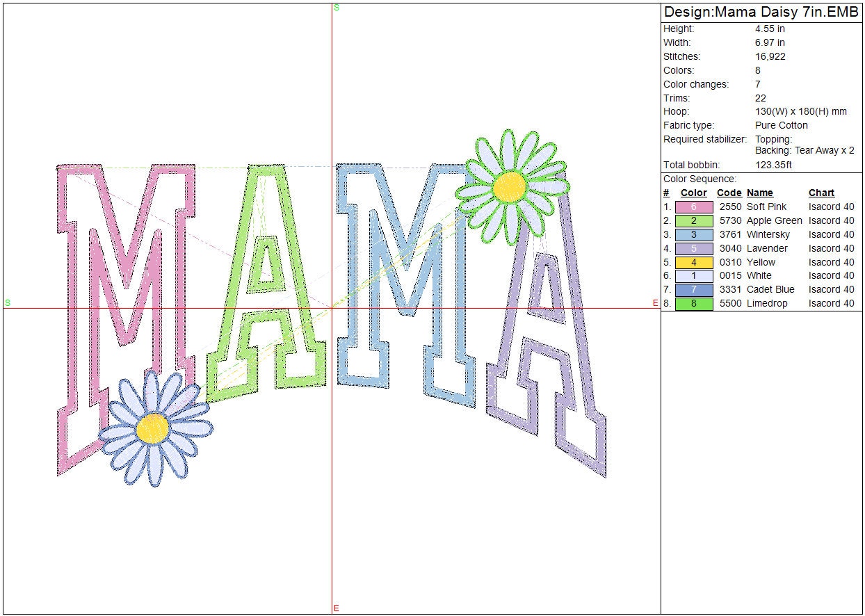The image size is (865, 616).
Task: Click the underlined Color column header
Action: (x=693, y=193)
